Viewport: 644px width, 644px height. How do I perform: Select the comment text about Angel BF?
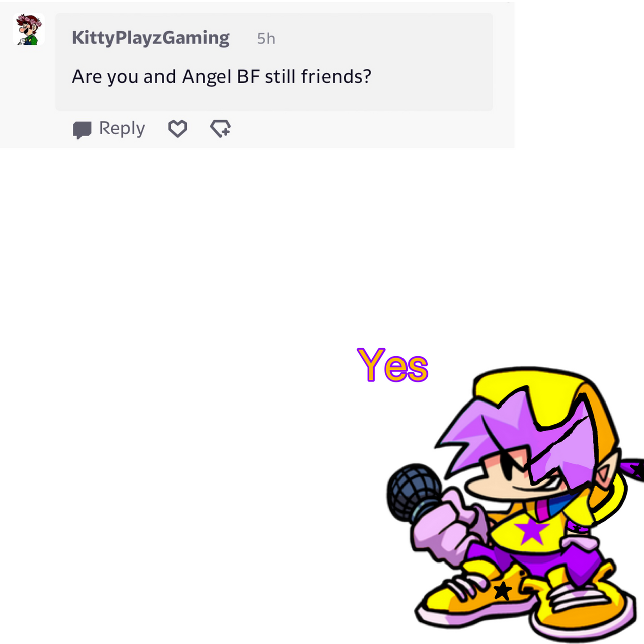[221, 76]
